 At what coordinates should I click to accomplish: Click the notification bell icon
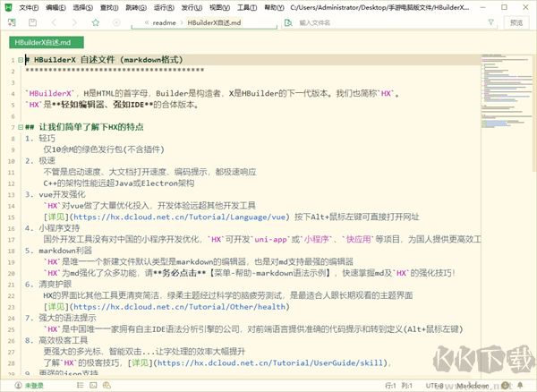point(520,385)
